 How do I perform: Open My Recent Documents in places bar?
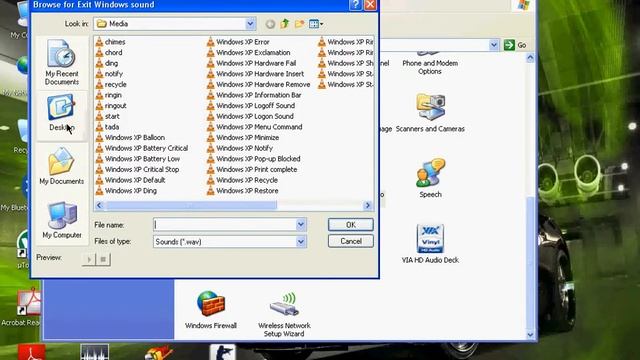pyautogui.click(x=62, y=62)
